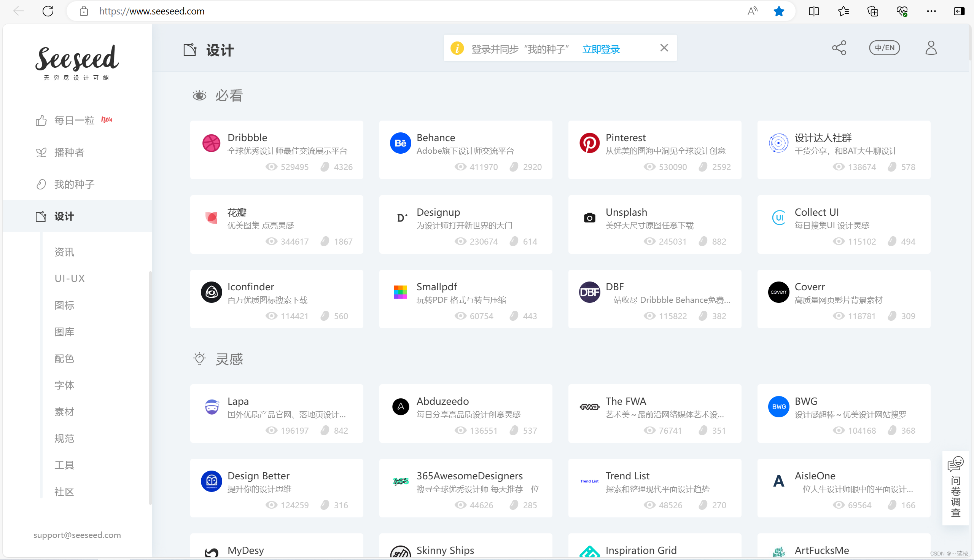Open the browser settings ellipsis menu

(x=931, y=11)
